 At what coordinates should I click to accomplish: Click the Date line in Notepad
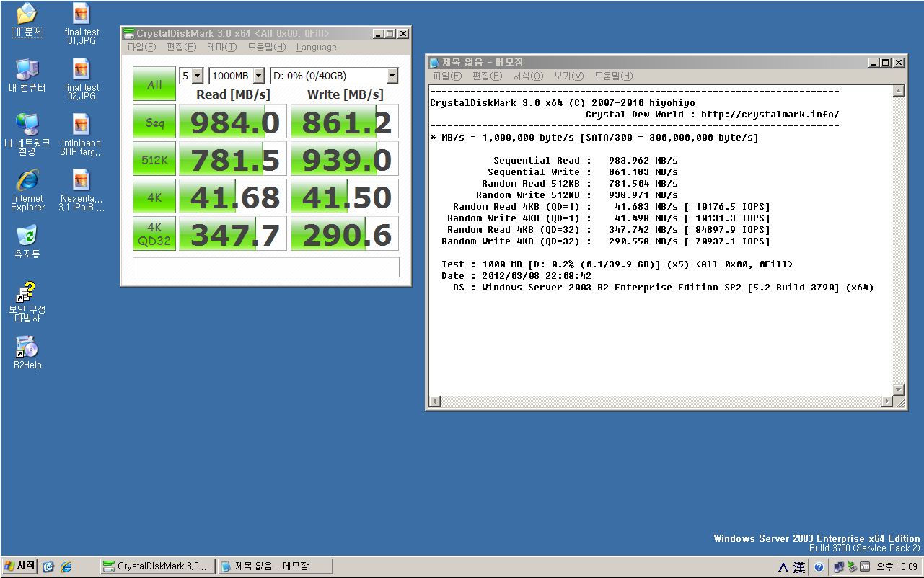516,276
